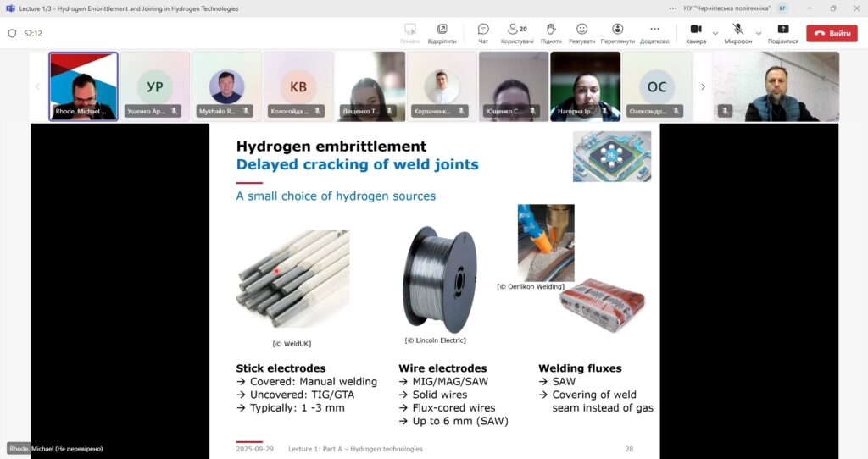Click the БГ profile avatar

tap(782, 8)
